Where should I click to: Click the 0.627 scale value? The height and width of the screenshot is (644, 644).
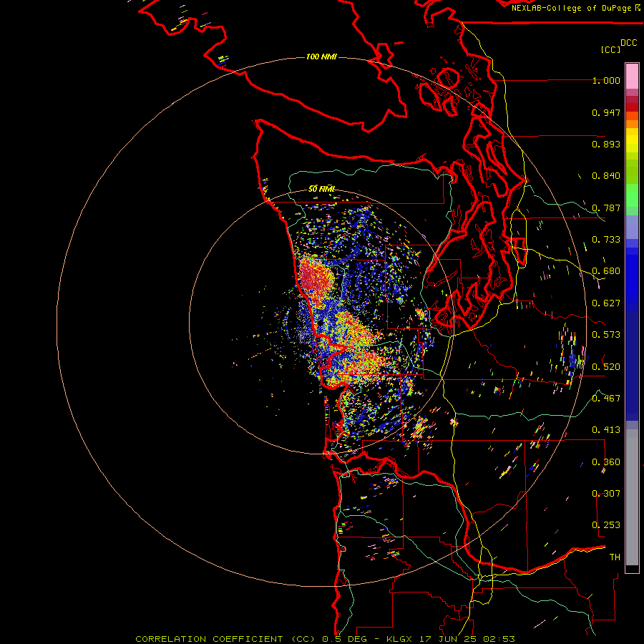pyautogui.click(x=606, y=303)
